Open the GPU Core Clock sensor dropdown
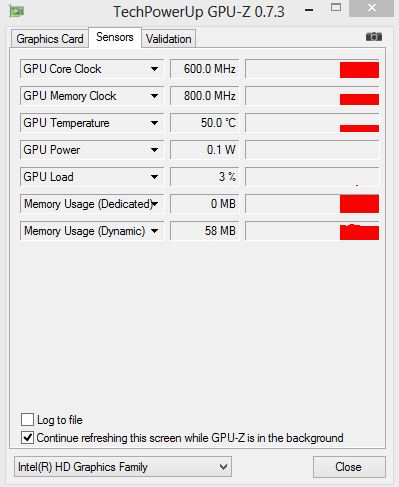Image resolution: width=399 pixels, height=487 pixels. pos(154,69)
